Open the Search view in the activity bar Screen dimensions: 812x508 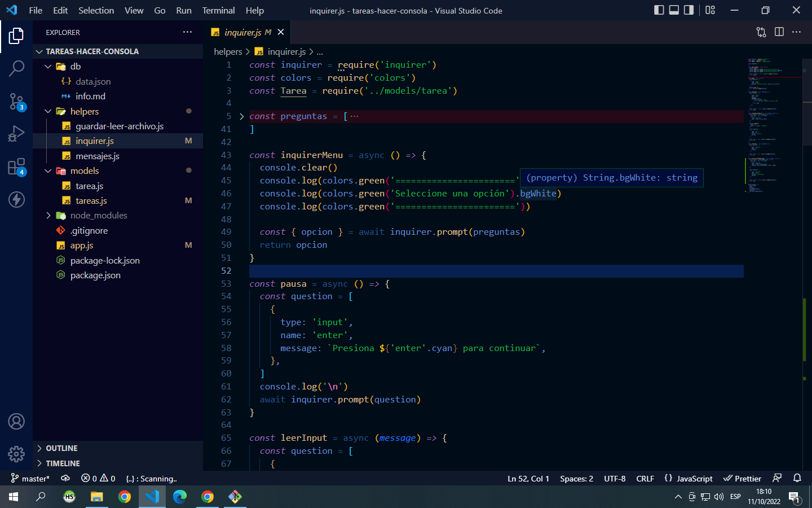point(16,68)
